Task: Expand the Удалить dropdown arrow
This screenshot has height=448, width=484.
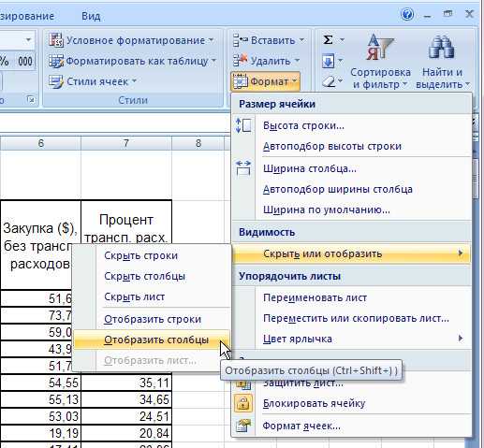Action: coord(297,61)
